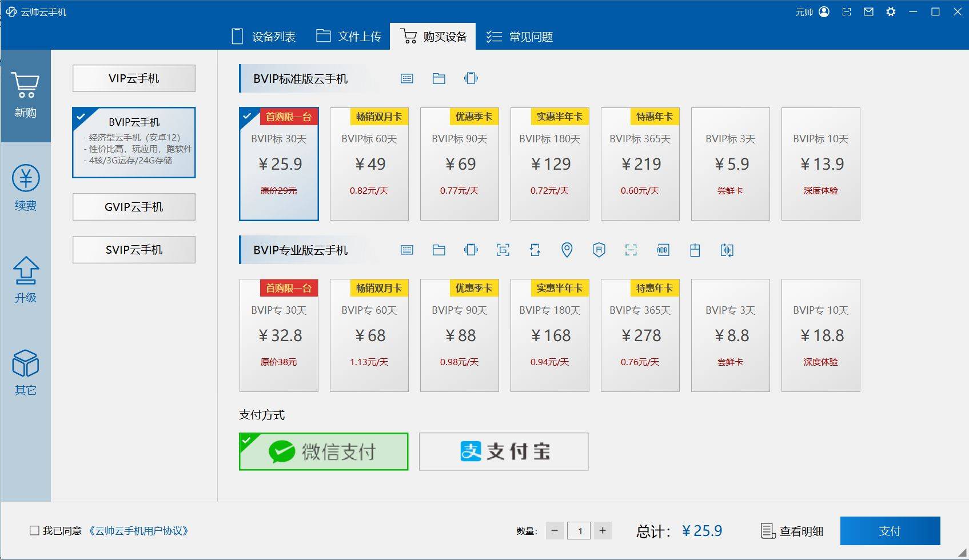Open the 升级 upgrade section
Screen dimensions: 969x560
(x=26, y=280)
